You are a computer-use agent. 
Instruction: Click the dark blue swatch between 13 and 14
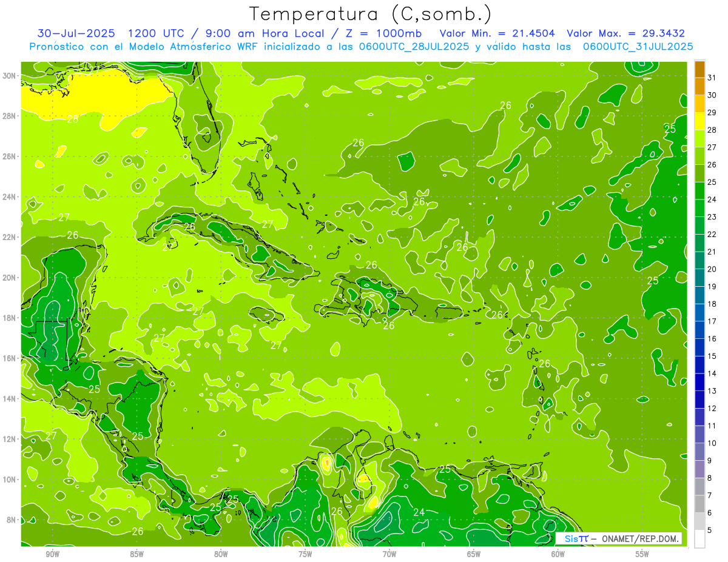(x=699, y=383)
